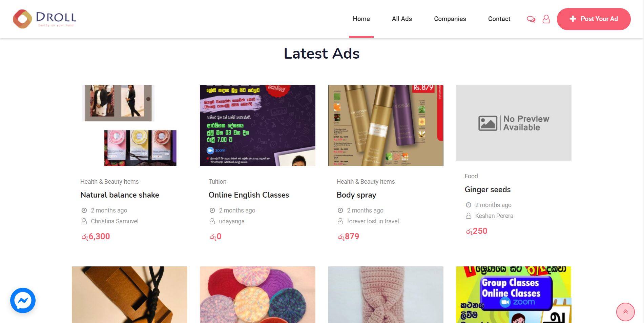
Task: Click the user account icon in header
Action: pyautogui.click(x=546, y=19)
